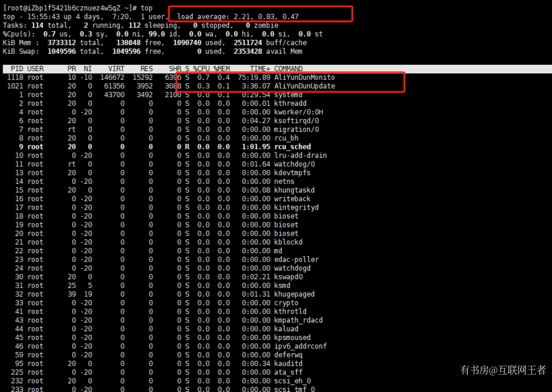Click the AliYunDunMonito process name

point(305,77)
